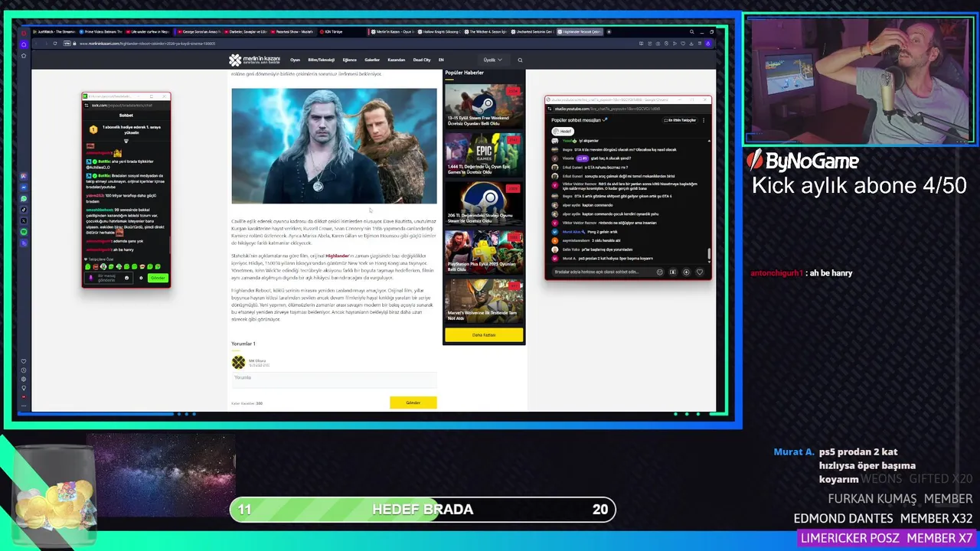Click the Hedef Brada goal progress bar
This screenshot has height=551, width=980.
[x=423, y=510]
